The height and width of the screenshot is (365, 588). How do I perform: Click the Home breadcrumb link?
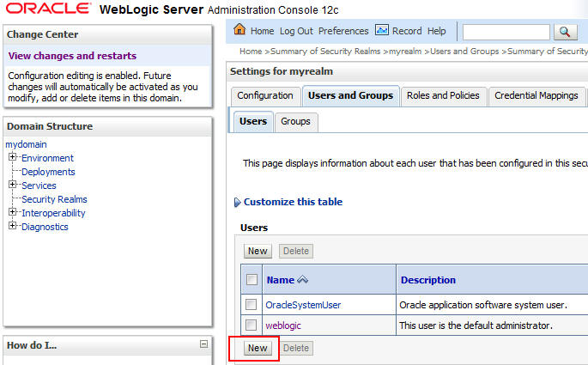click(251, 52)
